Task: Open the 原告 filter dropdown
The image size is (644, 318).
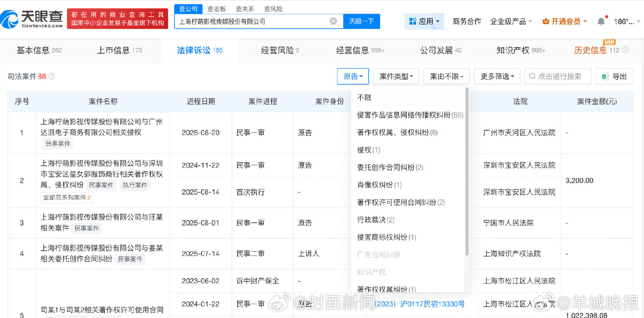Action: coord(353,77)
